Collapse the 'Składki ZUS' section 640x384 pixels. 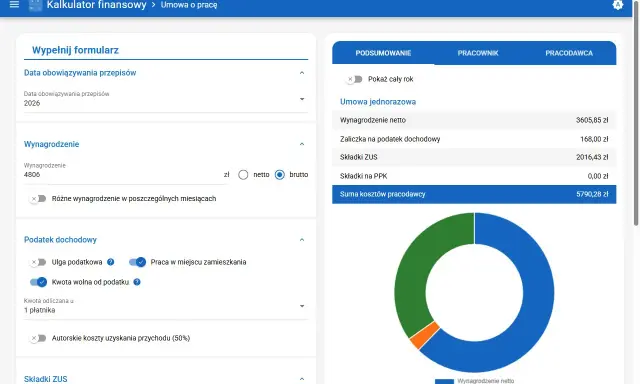[302, 379]
